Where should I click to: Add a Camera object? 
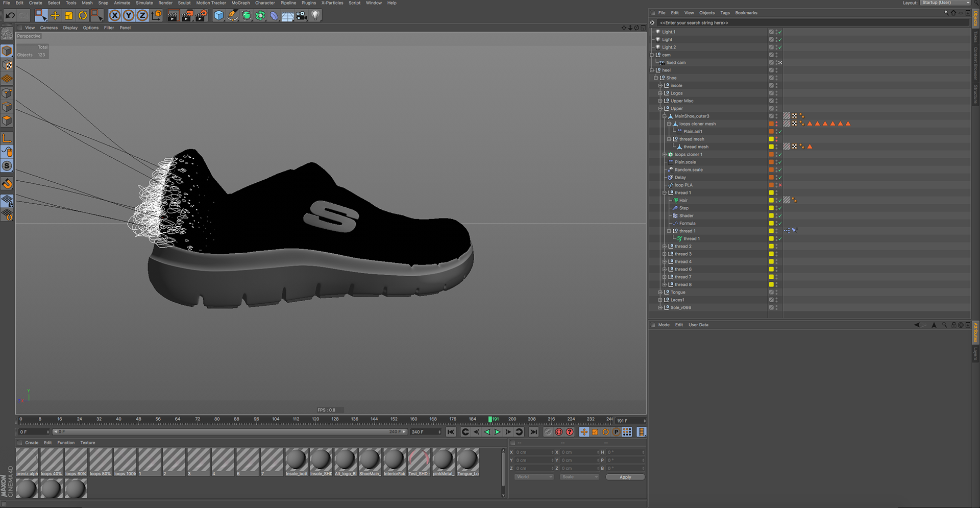pos(302,15)
